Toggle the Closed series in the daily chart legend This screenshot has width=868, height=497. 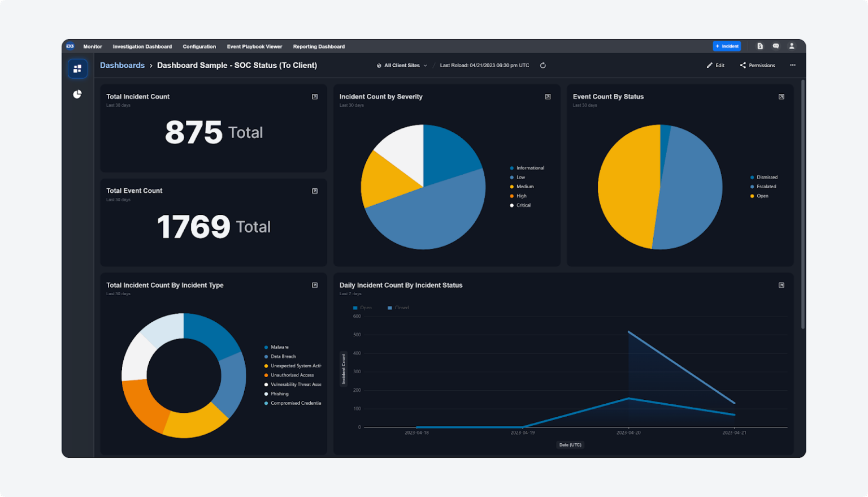pyautogui.click(x=397, y=308)
